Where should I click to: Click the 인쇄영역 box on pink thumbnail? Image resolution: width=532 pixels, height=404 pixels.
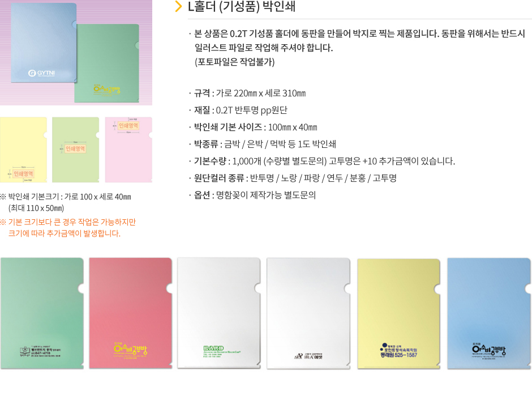pos(128,126)
